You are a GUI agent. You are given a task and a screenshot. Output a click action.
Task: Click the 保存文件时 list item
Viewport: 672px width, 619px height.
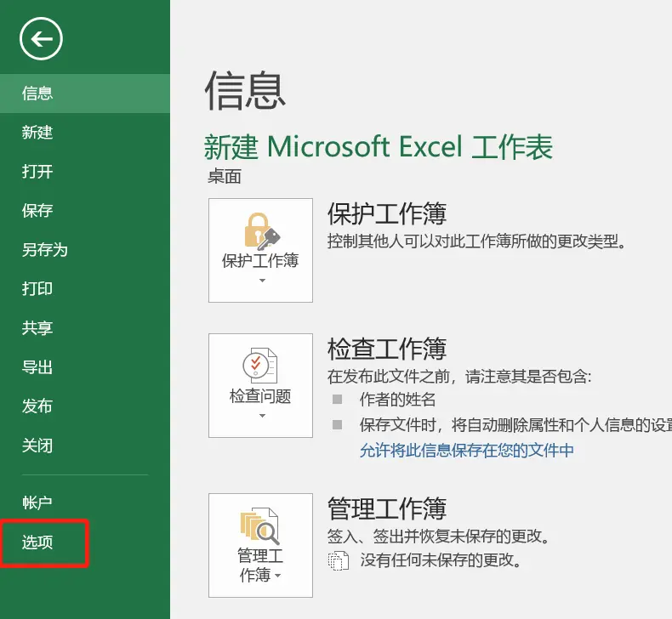[515, 425]
